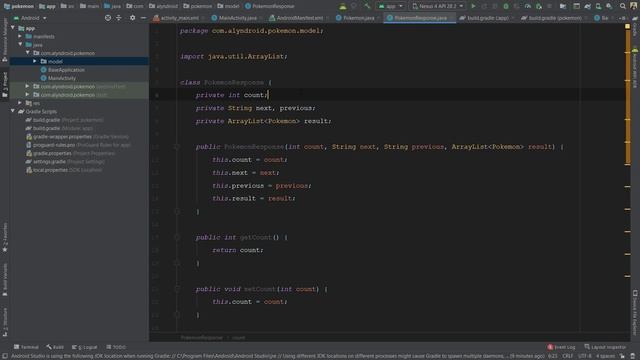Open the TODO tool window

click(x=116, y=347)
